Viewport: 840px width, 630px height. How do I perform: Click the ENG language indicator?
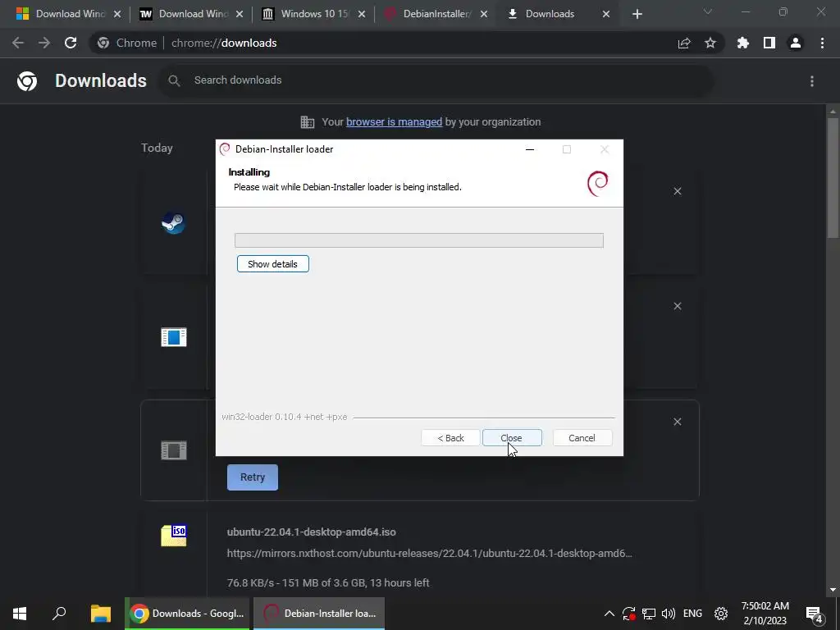click(x=692, y=614)
